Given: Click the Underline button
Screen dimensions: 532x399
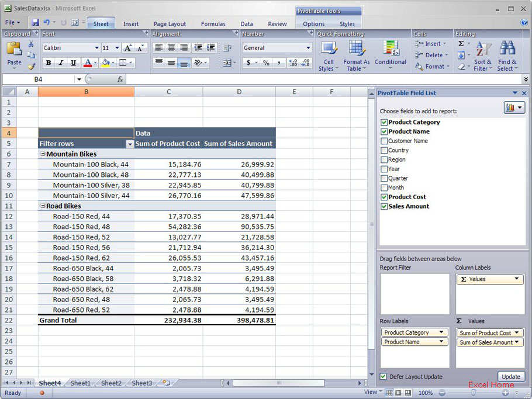Looking at the screenshot, I should [x=73, y=63].
